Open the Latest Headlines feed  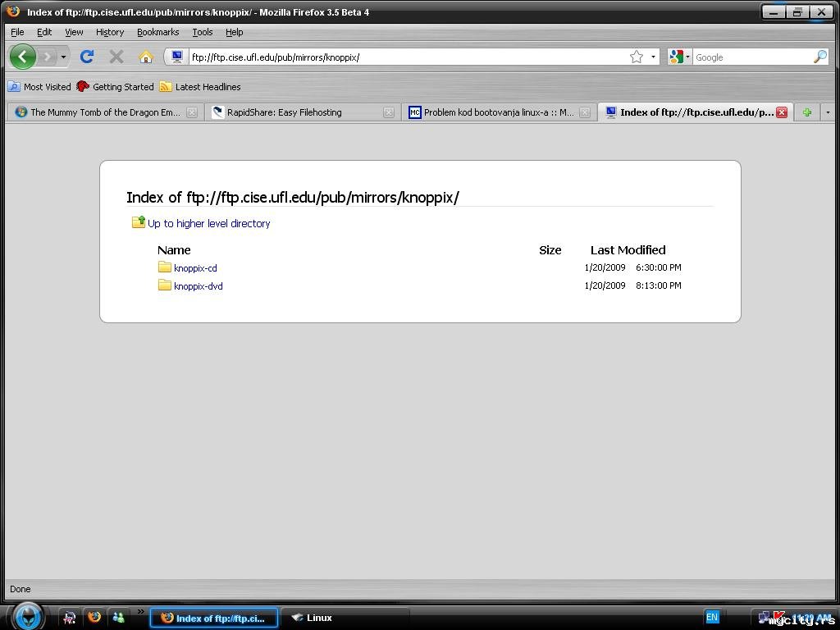click(x=200, y=87)
